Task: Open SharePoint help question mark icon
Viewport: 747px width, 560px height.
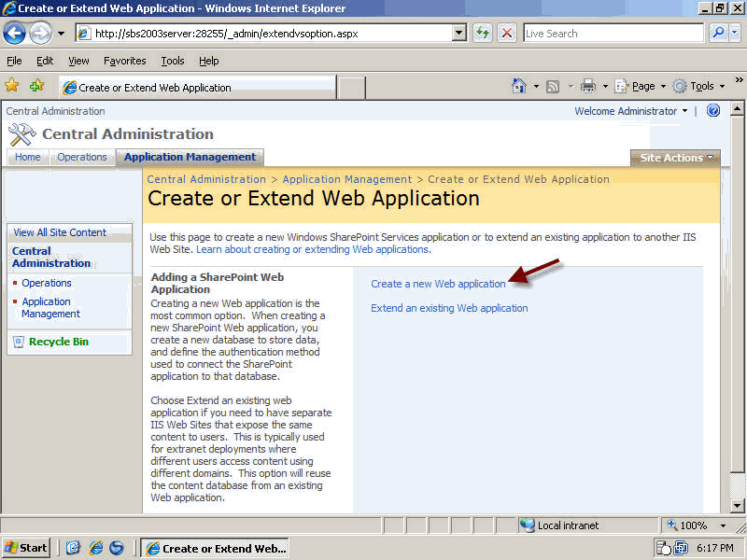Action: point(713,110)
